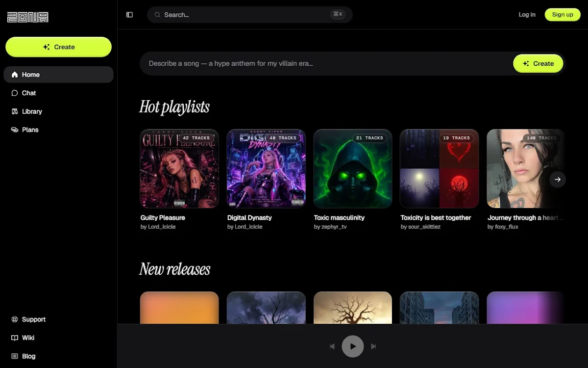
Task: Open the Toxic masculinity playlist cover
Action: click(x=353, y=168)
